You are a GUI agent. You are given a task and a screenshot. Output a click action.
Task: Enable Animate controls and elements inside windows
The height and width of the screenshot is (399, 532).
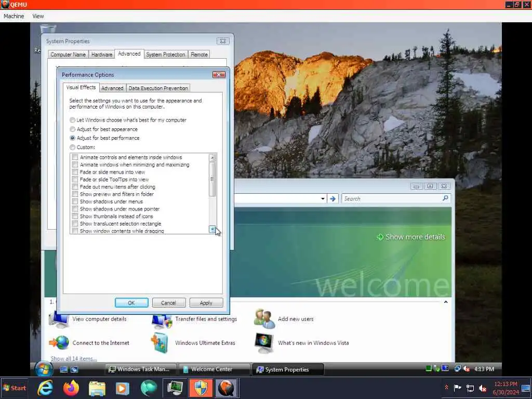(x=75, y=157)
